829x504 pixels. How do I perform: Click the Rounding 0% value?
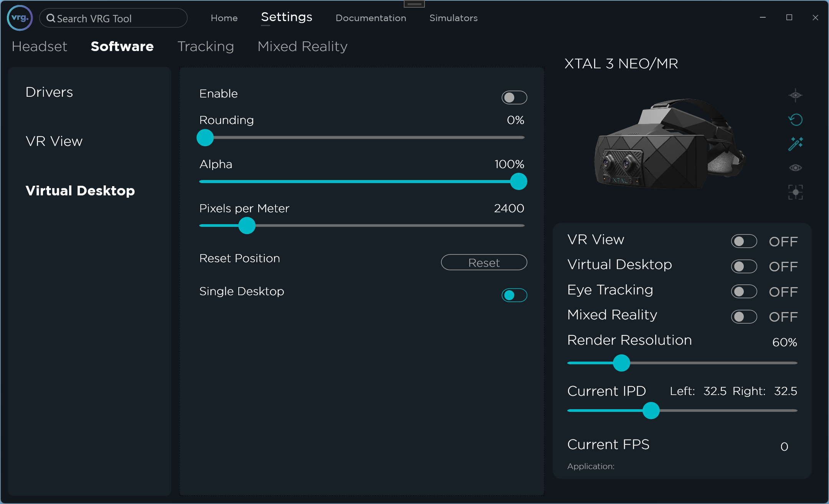(x=515, y=120)
